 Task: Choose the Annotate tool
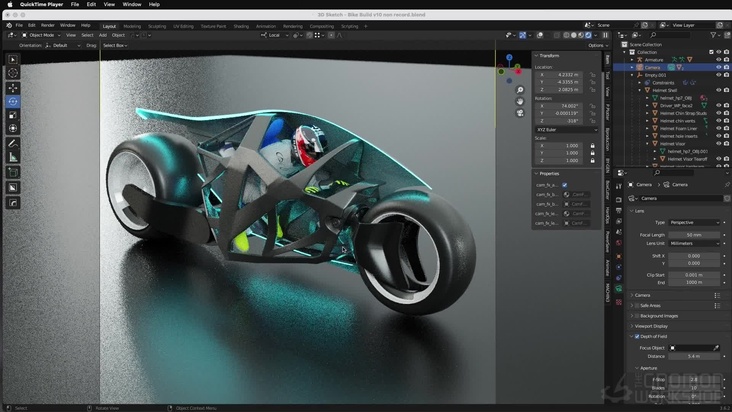pos(13,143)
